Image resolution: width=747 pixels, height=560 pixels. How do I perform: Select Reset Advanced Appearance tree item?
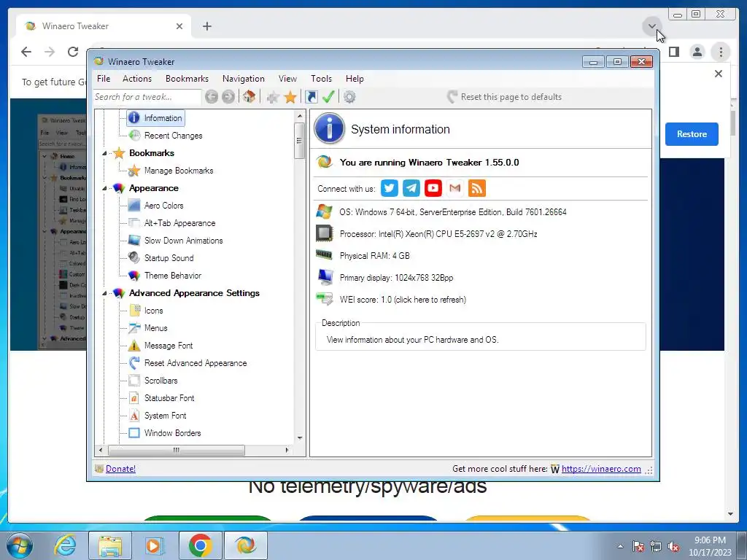tap(196, 363)
